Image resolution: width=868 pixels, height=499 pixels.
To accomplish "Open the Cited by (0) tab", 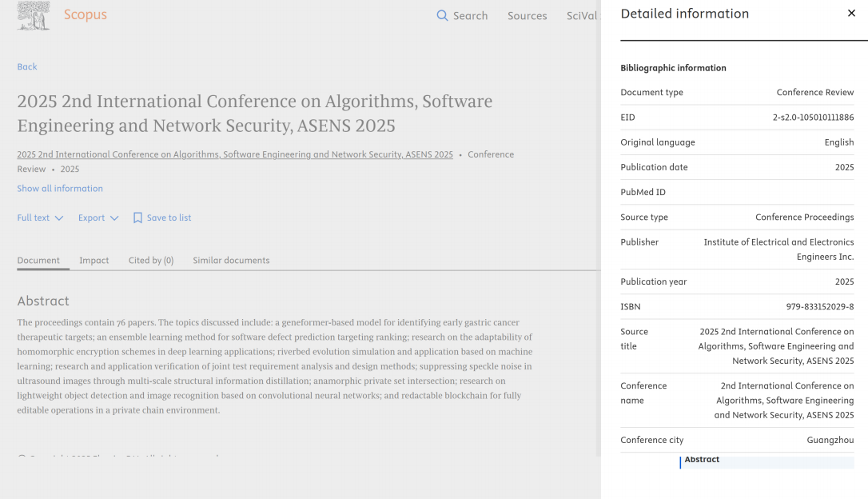I will pyautogui.click(x=151, y=260).
